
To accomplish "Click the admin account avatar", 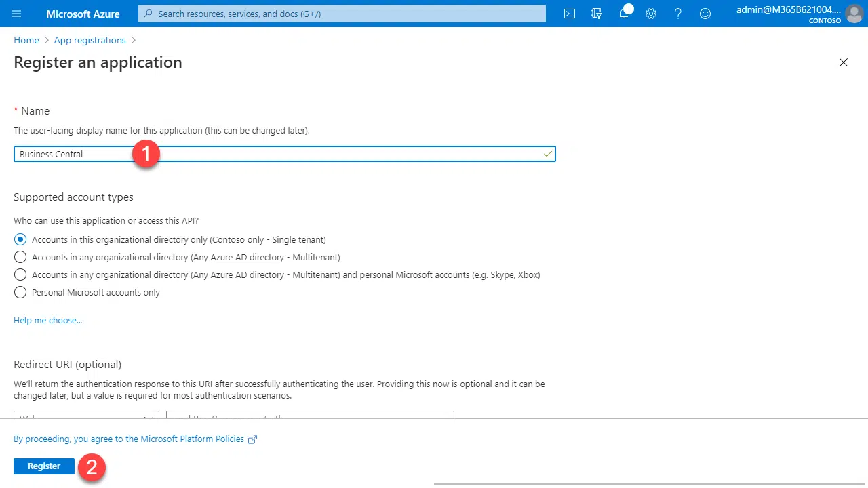I will 853,14.
